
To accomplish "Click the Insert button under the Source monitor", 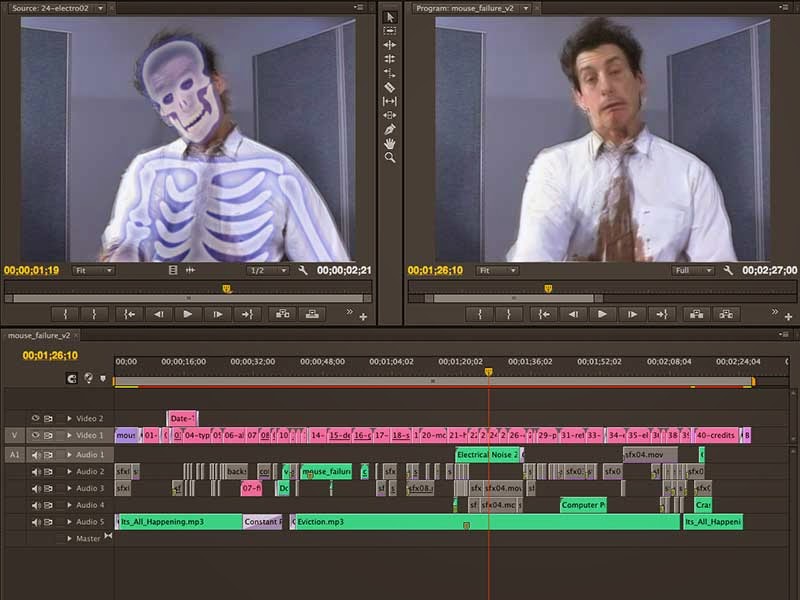I will 283,313.
